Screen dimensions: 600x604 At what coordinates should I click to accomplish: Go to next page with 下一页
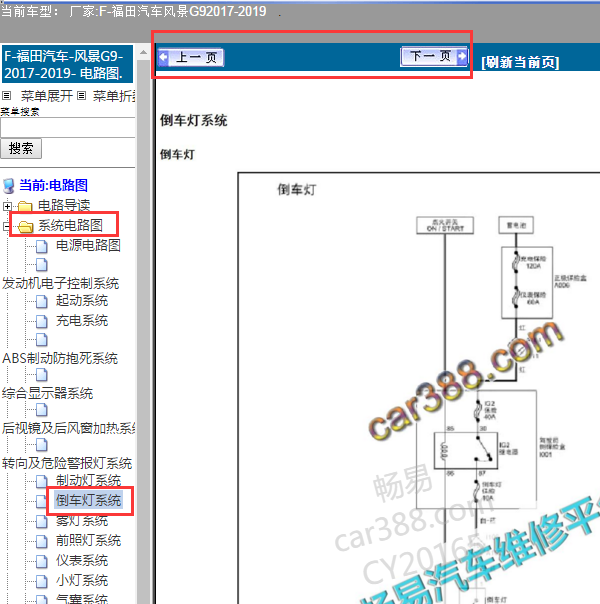(x=434, y=57)
